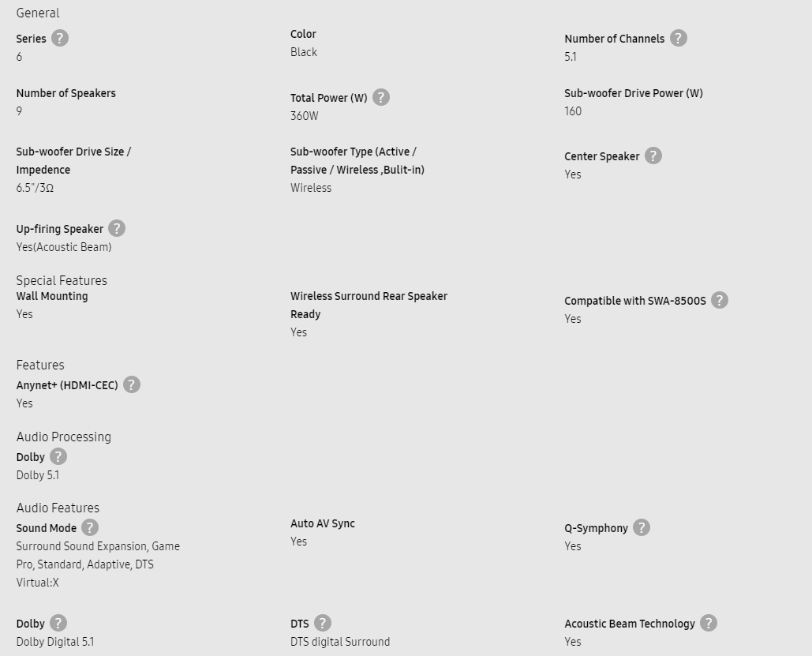Image resolution: width=812 pixels, height=656 pixels.
Task: Click Dolby help icon under Audio Processing
Action: point(58,456)
